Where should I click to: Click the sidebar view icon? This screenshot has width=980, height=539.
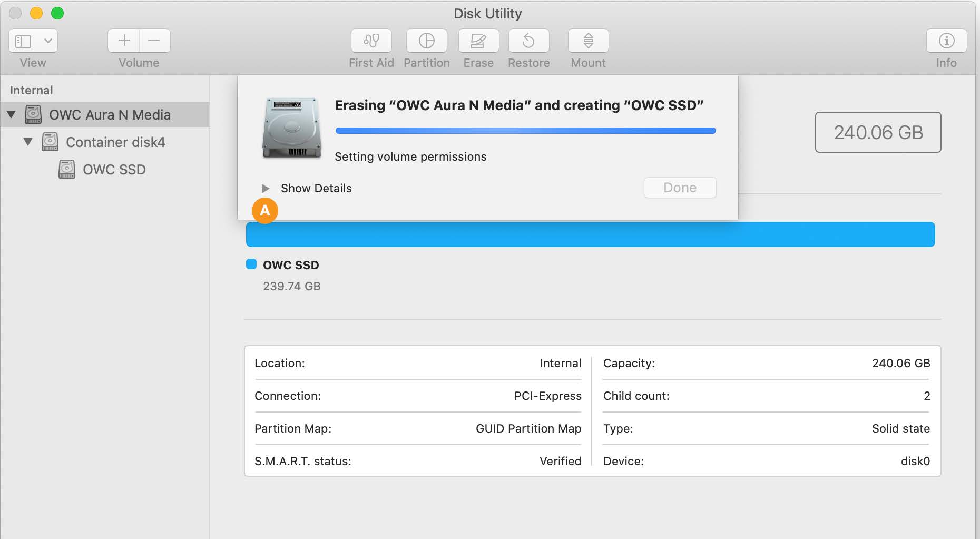(23, 41)
